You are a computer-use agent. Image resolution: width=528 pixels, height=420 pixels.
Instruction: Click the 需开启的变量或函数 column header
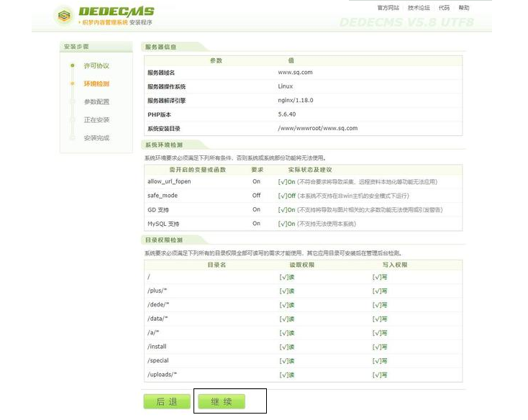point(197,170)
